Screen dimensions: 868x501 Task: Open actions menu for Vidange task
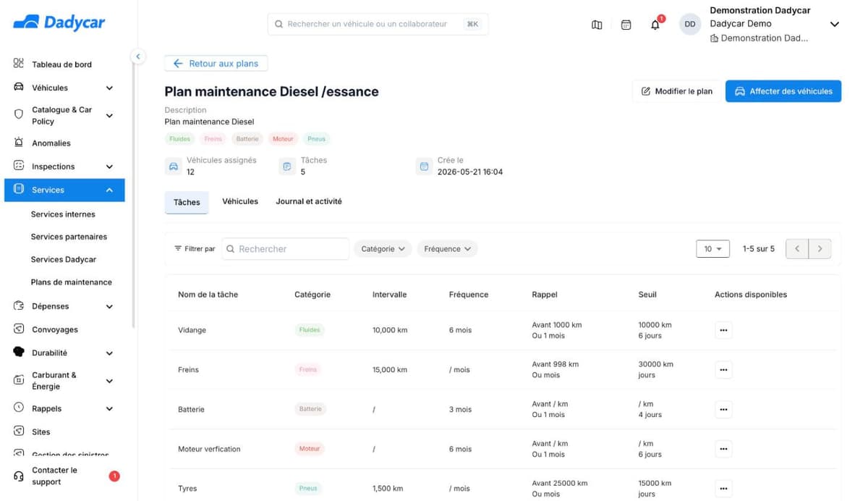click(723, 330)
